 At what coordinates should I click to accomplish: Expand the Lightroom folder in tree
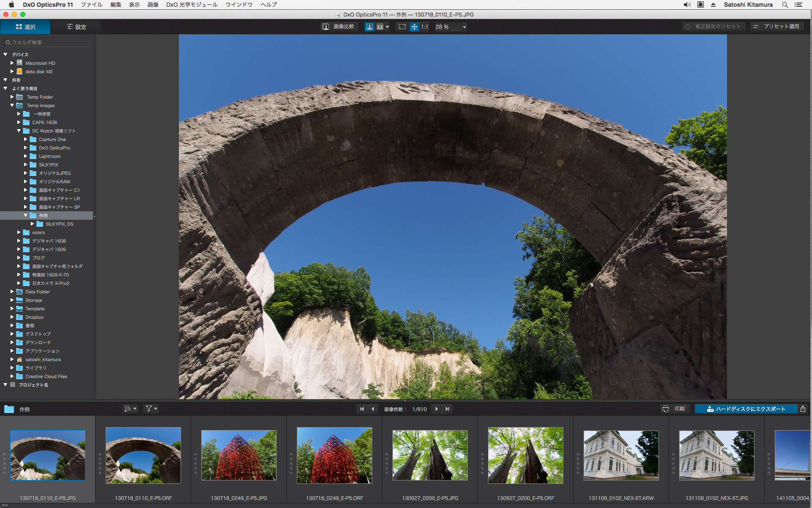click(25, 156)
